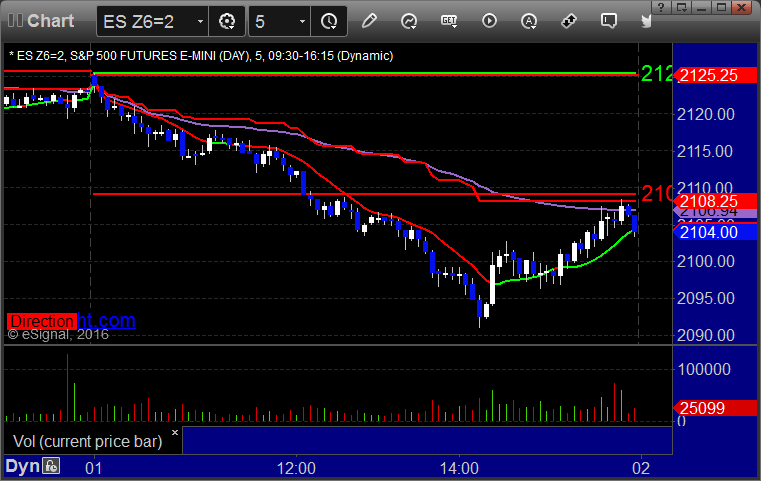Image resolution: width=761 pixels, height=481 pixels.
Task: Click the bar replay play button
Action: (x=489, y=21)
